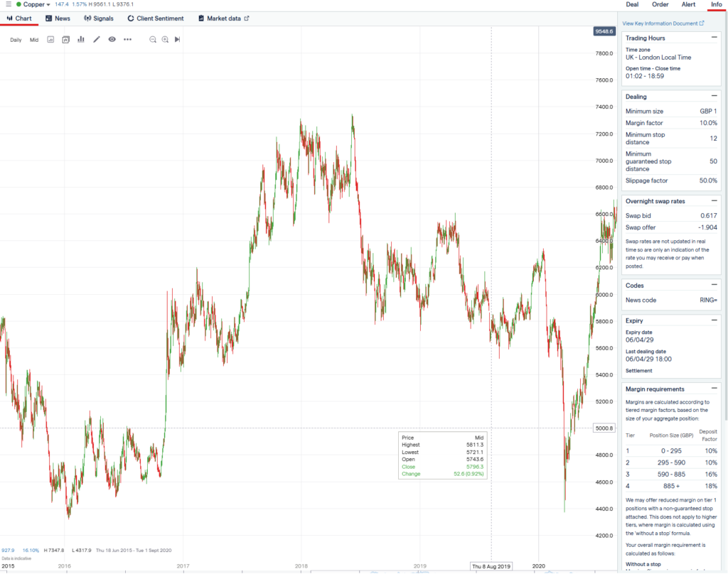Image resolution: width=728 pixels, height=574 pixels.
Task: Open the Client Sentiment tab
Action: pos(156,18)
